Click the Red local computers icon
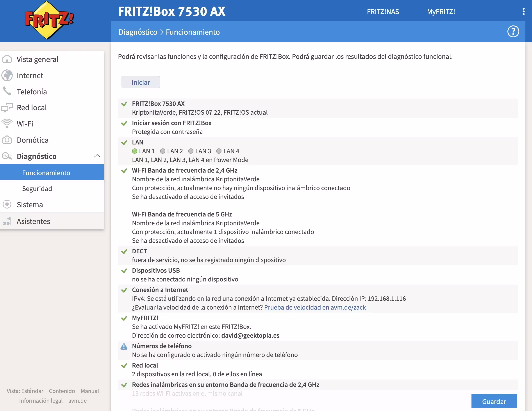This screenshot has height=411, width=532. click(7, 108)
